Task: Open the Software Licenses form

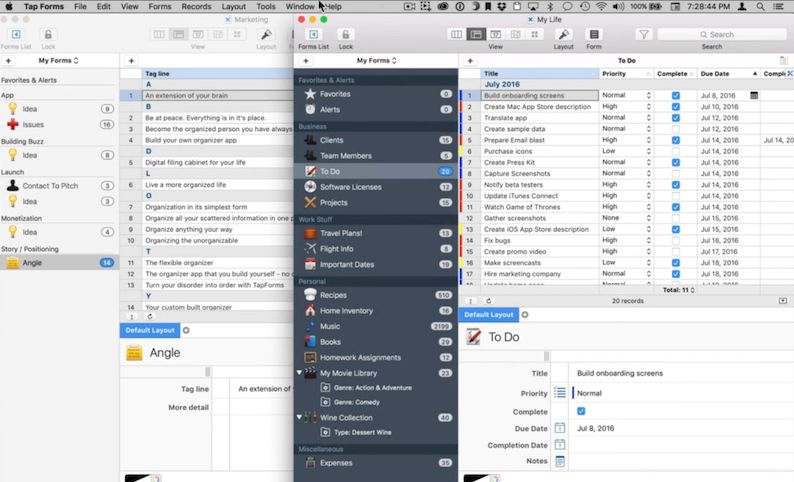Action: click(350, 187)
